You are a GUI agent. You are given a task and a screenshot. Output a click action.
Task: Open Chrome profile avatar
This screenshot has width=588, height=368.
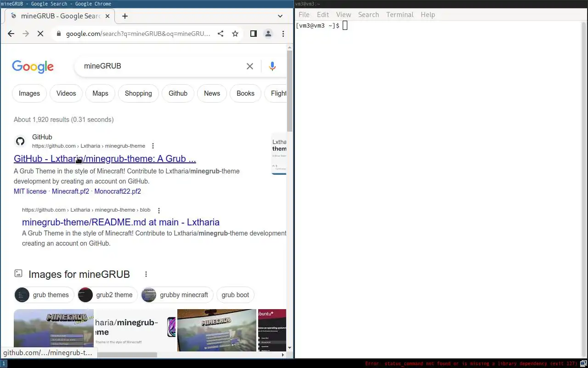268,34
